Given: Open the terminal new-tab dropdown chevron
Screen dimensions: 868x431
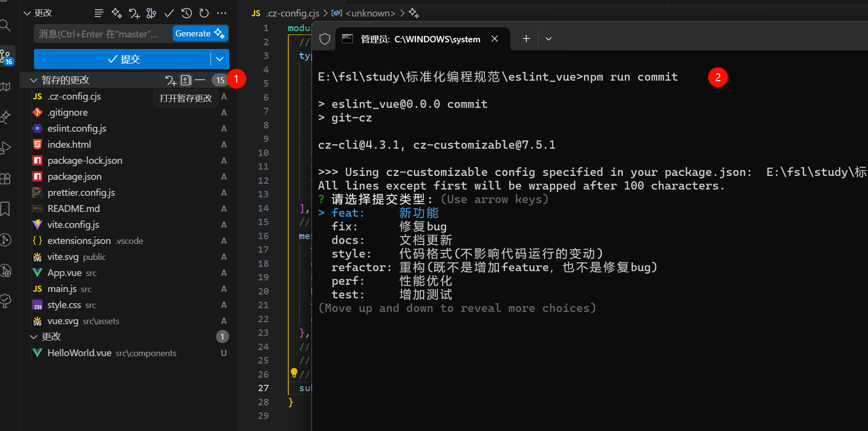Looking at the screenshot, I should coord(549,39).
